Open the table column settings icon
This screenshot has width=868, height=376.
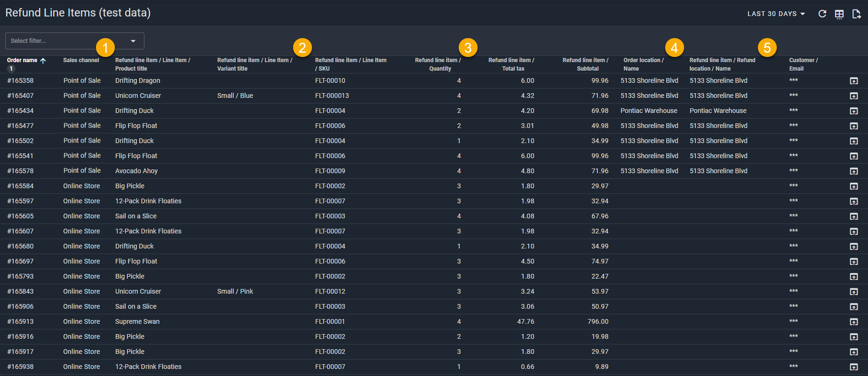pos(839,14)
